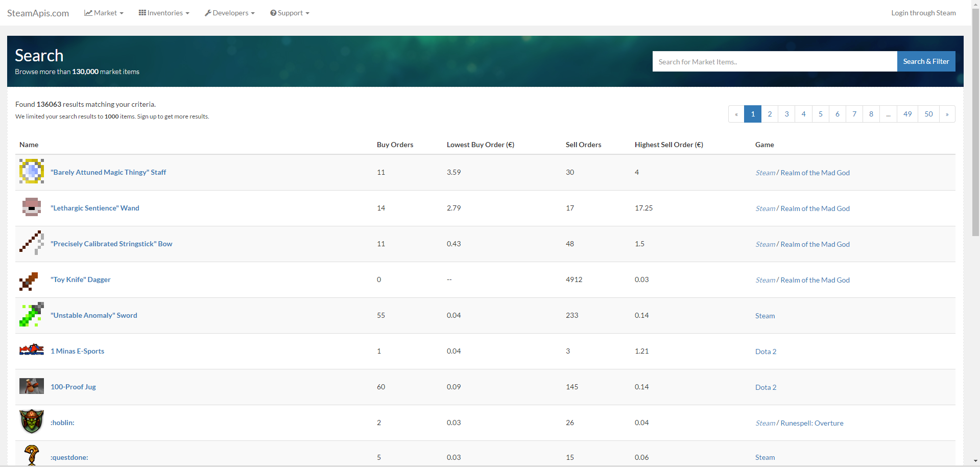Go to previous page with « arrow
The width and height of the screenshot is (980, 467).
click(736, 114)
